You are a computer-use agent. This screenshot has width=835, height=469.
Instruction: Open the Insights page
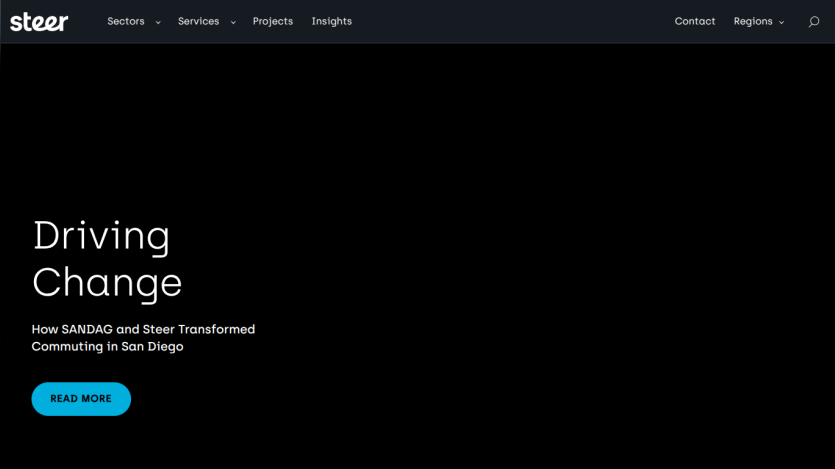coord(332,21)
